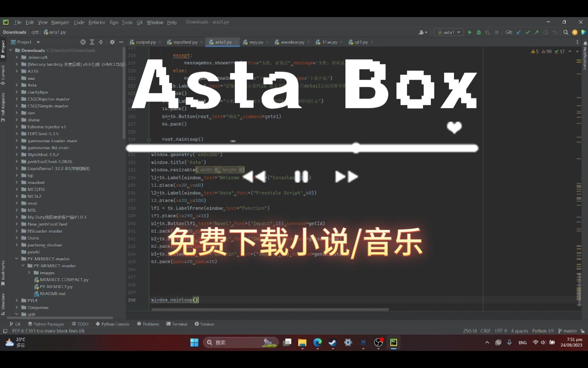Select MEMJECT-COMPACT.py in the project tree
The image size is (588, 368).
pos(64,279)
